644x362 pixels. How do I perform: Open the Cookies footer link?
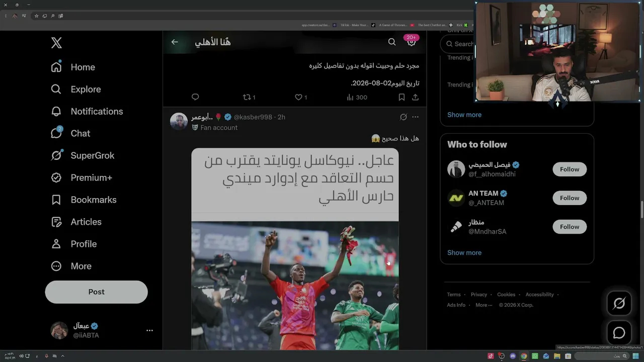506,295
